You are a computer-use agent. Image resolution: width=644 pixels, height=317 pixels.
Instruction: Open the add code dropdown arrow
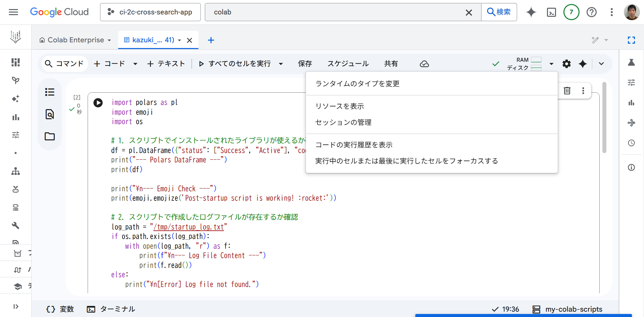click(135, 64)
